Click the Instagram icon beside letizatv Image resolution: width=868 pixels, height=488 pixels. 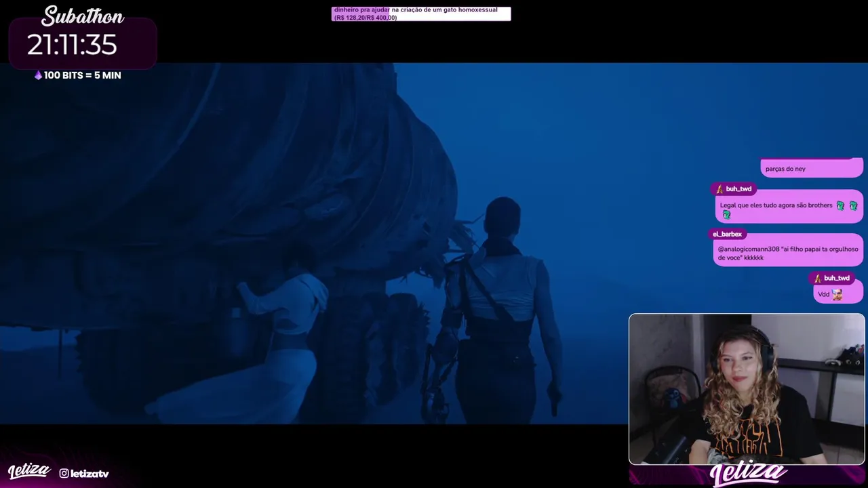click(64, 473)
